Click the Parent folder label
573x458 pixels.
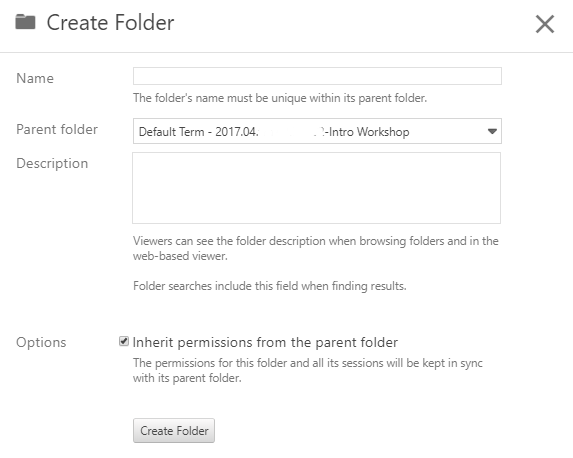click(x=57, y=129)
